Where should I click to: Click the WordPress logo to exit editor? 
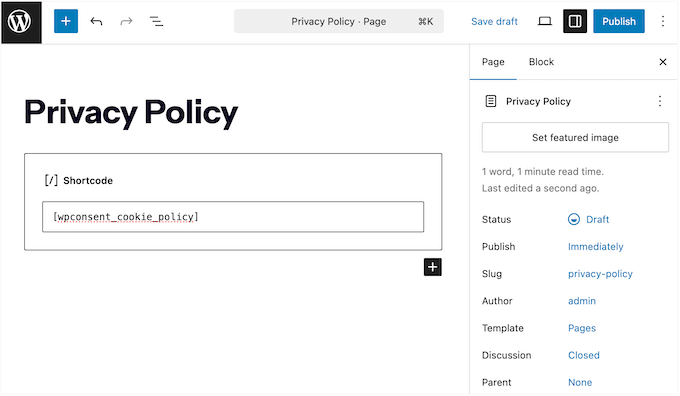pyautogui.click(x=21, y=22)
